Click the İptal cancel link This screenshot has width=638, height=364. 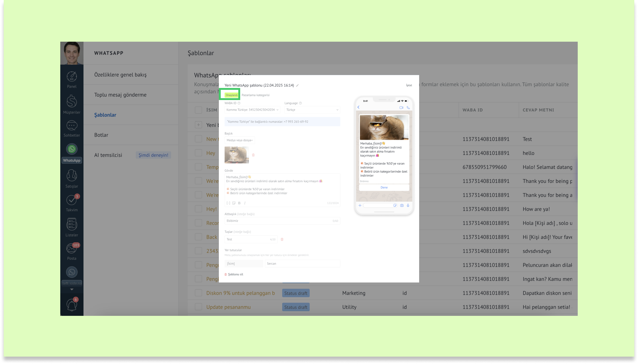[x=409, y=85]
